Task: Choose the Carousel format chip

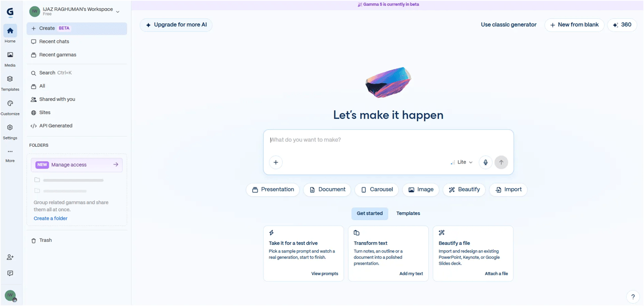Action: (377, 190)
